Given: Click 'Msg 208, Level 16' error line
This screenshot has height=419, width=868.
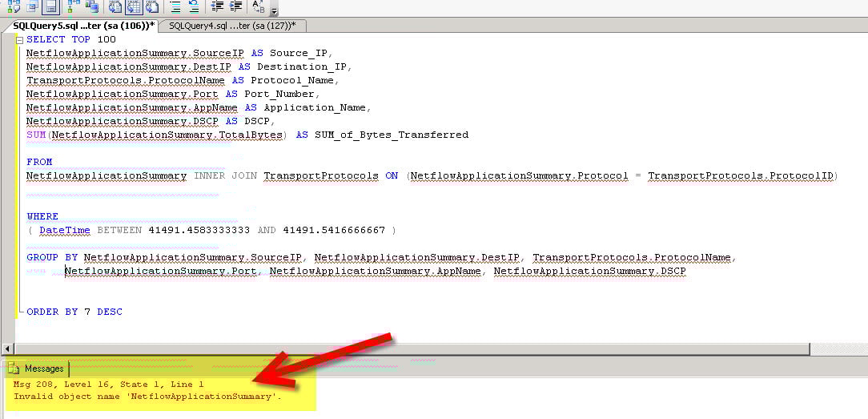Looking at the screenshot, I should pos(109,384).
